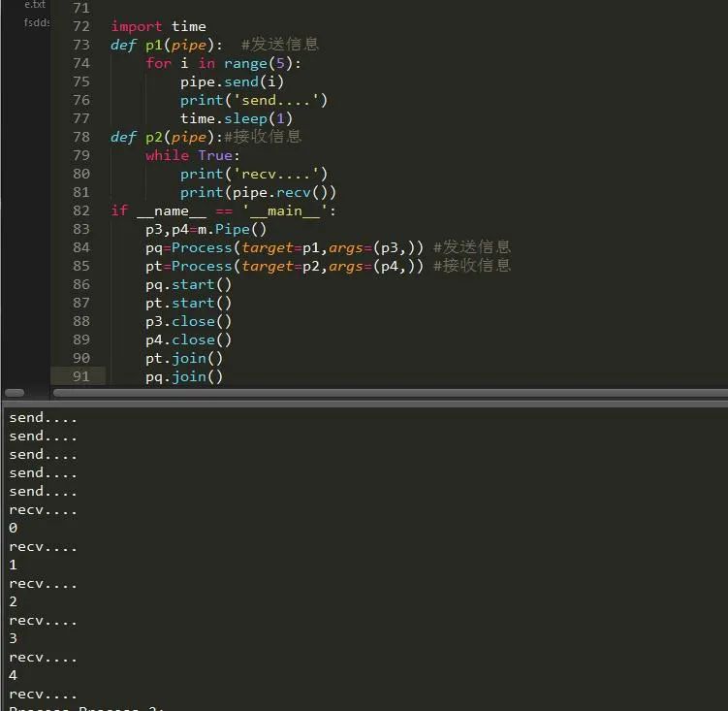728x711 pixels.
Task: Click 'time.sleep(1)' line in editor
Action: [x=237, y=118]
